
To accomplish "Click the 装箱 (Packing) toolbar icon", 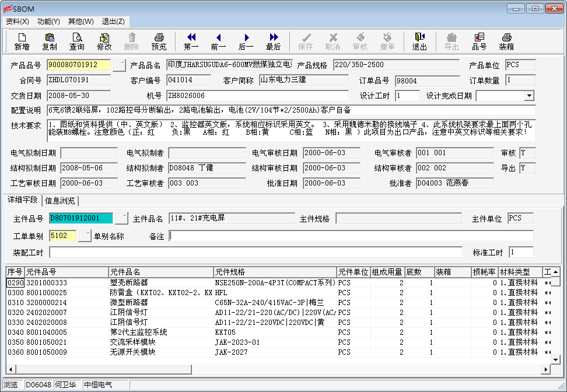I will [x=506, y=41].
